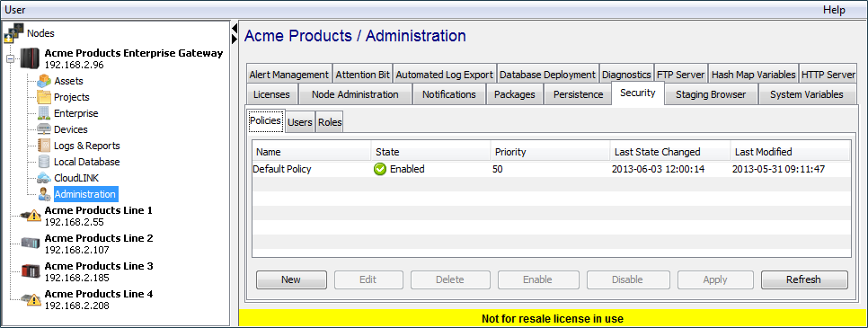
Task: Select Acme Products Line 2 node
Action: point(99,244)
